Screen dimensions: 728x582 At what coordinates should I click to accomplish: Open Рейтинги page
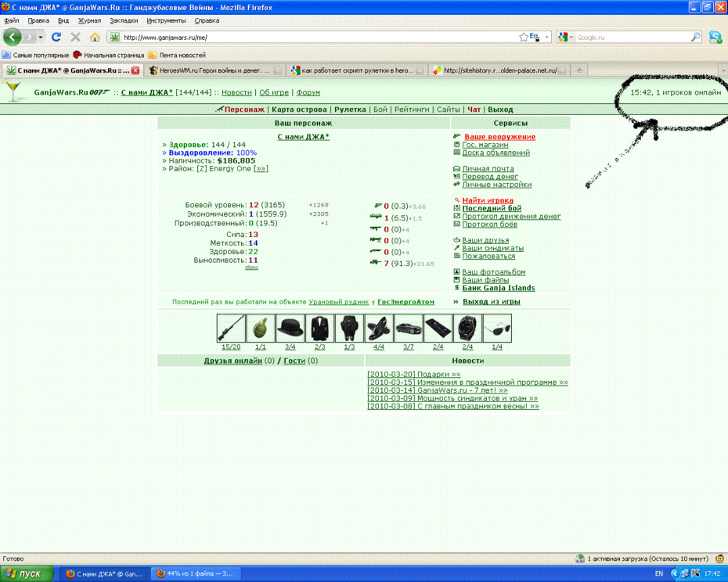point(412,110)
